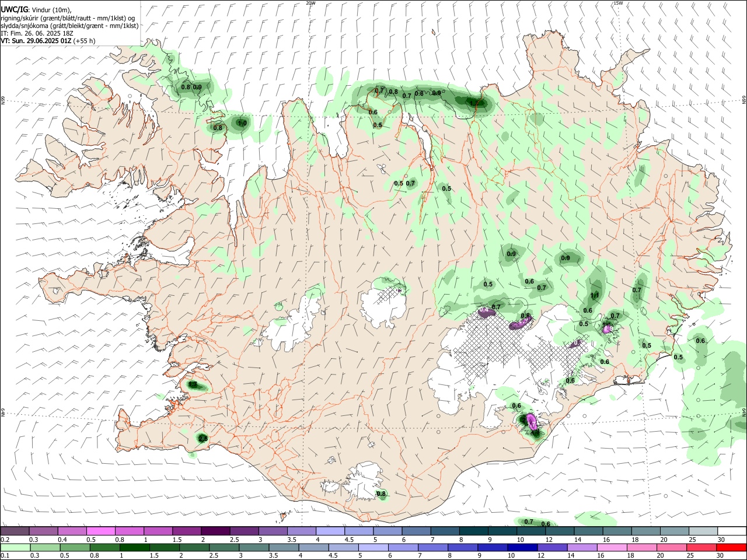Click lavender snow swatch between 4 and 4.5
The image size is (747, 560).
tap(330, 531)
